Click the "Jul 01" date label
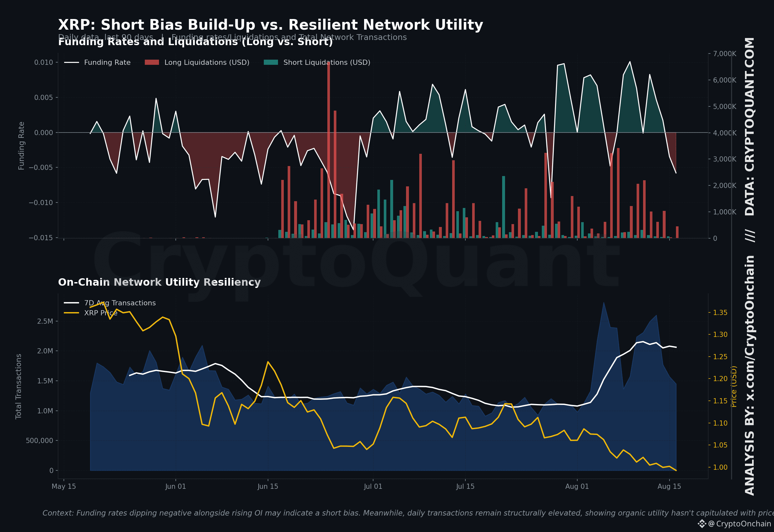Image resolution: width=774 pixels, height=532 pixels. click(373, 486)
